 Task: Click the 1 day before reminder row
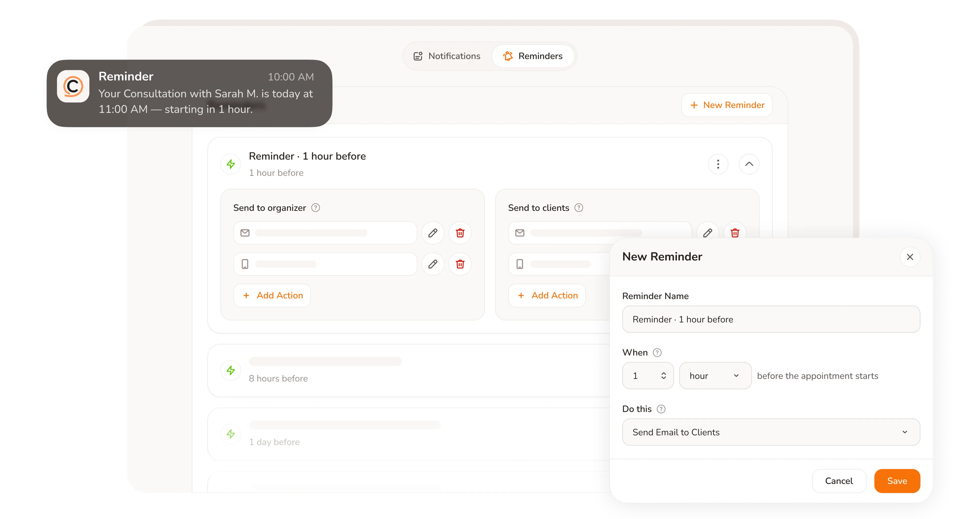[408, 434]
